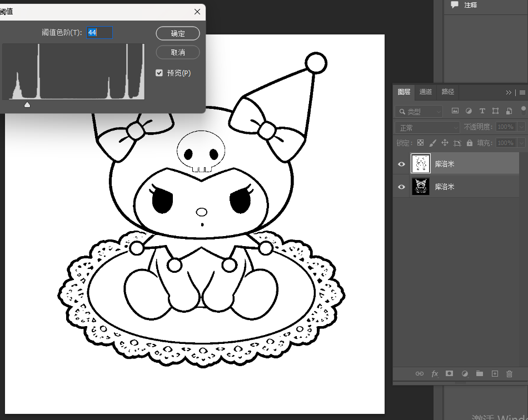Lock image pixels brush icon
This screenshot has height=420, width=528.
point(433,143)
